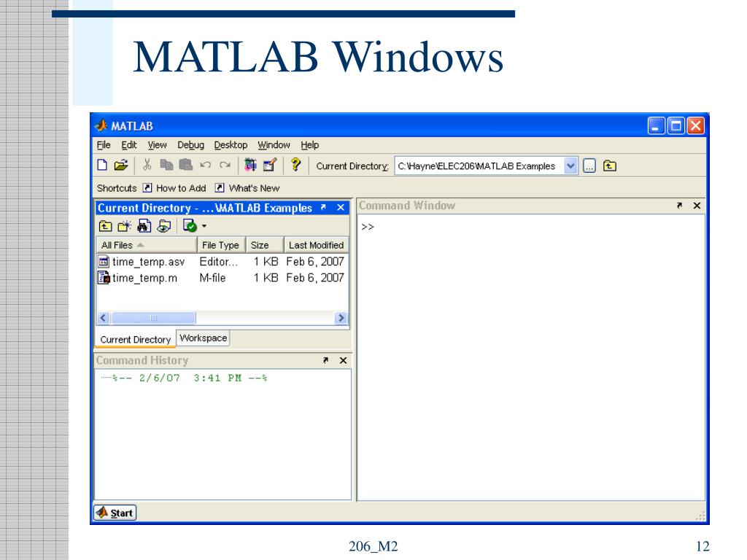Click the browse for folder ellipsis button
Viewport: 747px width, 560px height.
589,166
